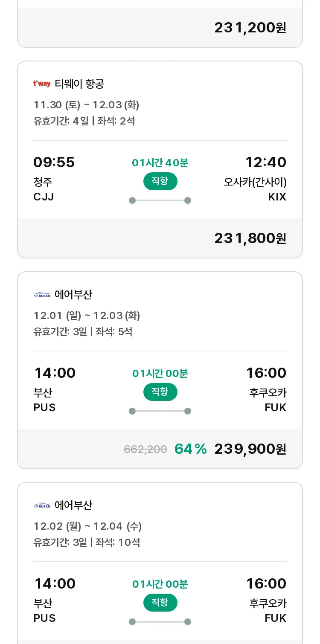Choose the 239,900원 discounted fare

coord(250,449)
